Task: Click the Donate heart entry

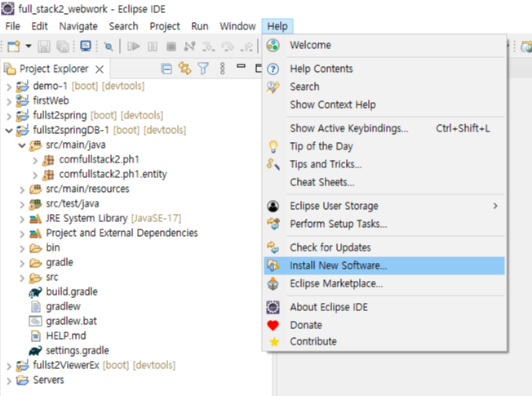Action: coord(384,325)
